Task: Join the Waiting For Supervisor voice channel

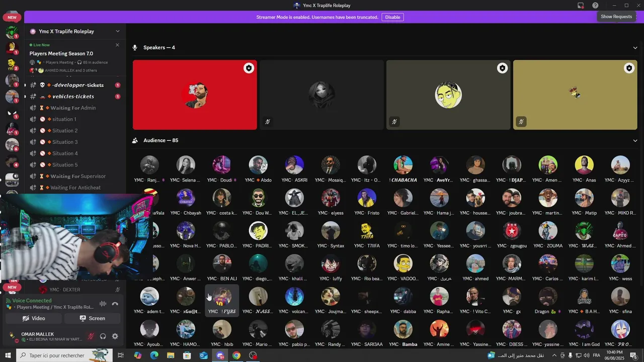Action: 74,176
